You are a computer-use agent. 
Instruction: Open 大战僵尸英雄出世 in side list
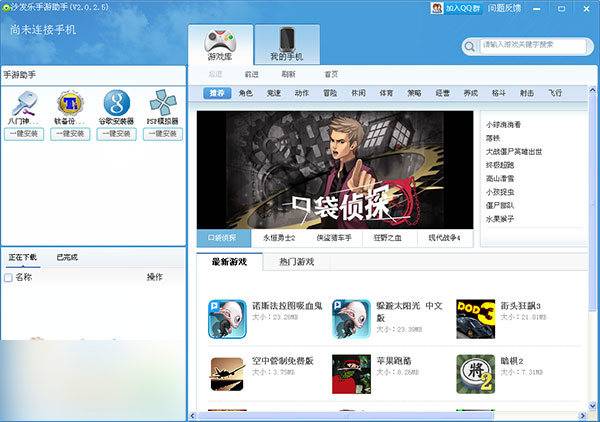pyautogui.click(x=514, y=152)
